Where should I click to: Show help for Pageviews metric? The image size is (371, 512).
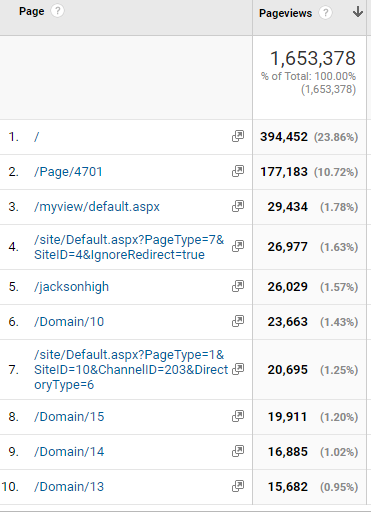[x=325, y=13]
